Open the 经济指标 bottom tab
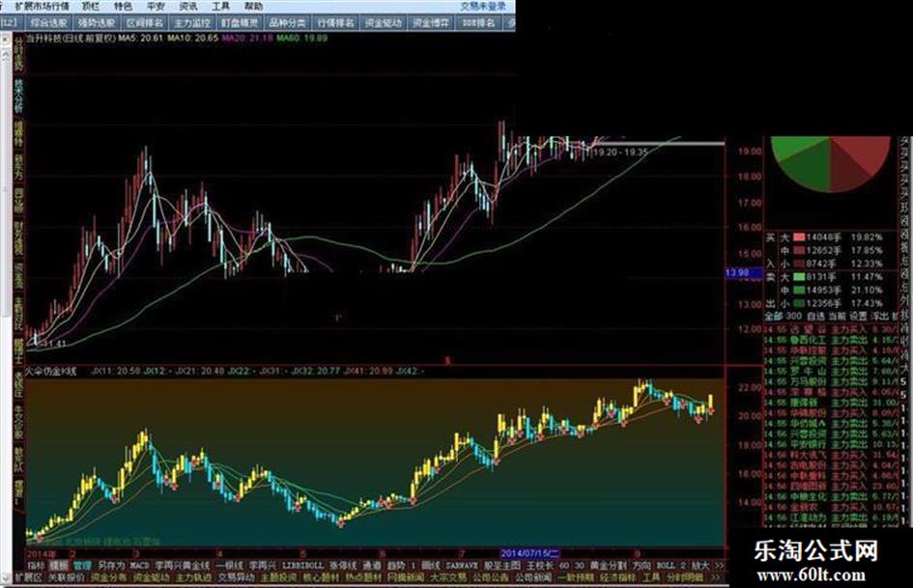The image size is (913, 588). 617,577
